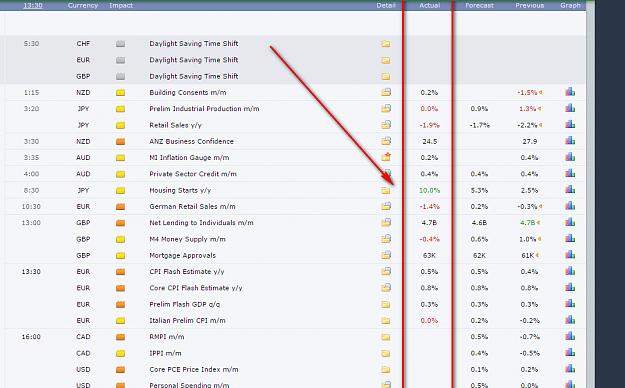Select the German Retail Sales m/m event name
The width and height of the screenshot is (625, 388).
[x=192, y=207]
